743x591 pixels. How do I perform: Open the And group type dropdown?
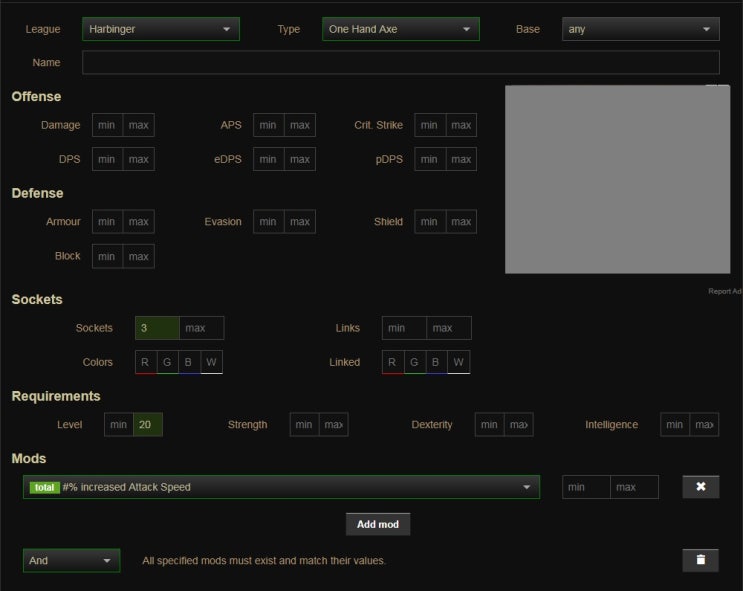(x=71, y=560)
